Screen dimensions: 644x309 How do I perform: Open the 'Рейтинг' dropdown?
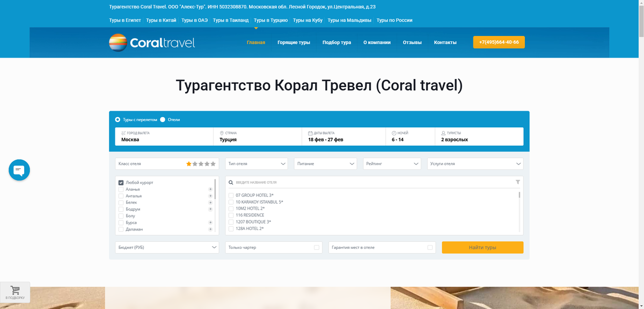tap(392, 164)
